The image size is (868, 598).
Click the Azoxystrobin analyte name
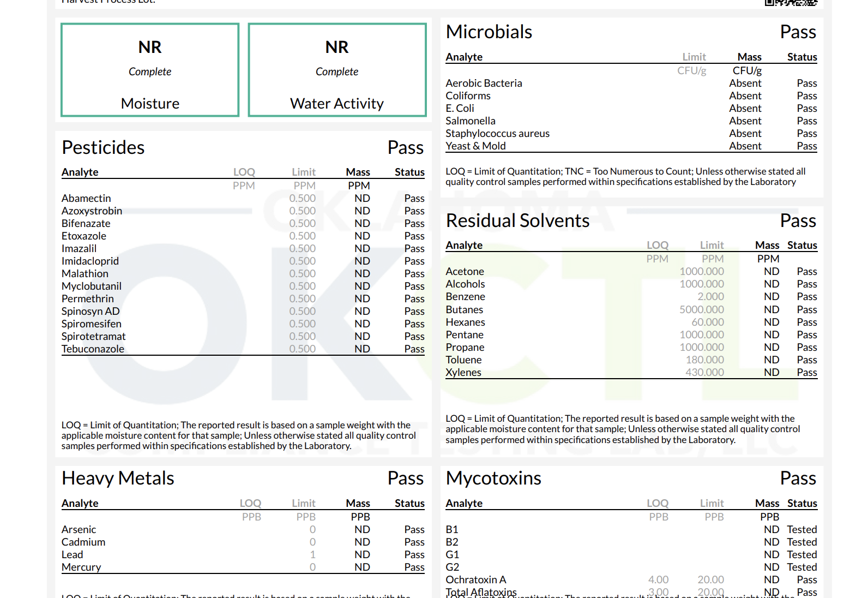[x=92, y=211]
